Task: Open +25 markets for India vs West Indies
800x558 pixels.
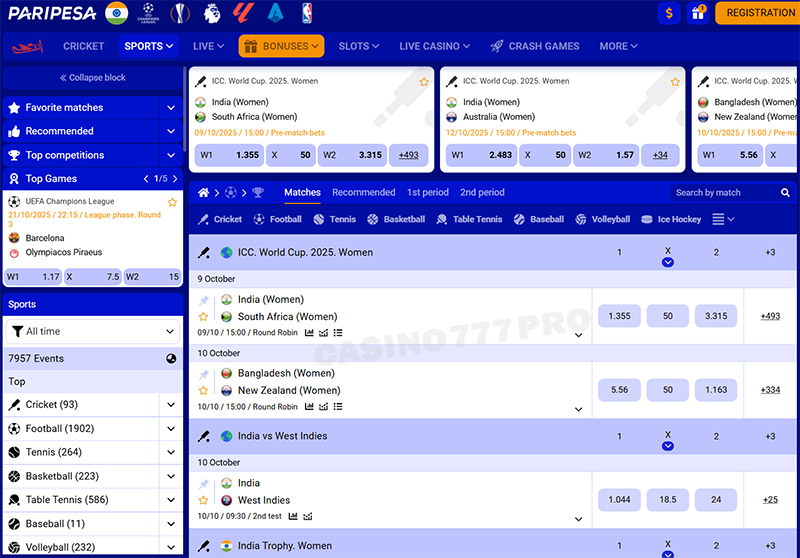Action: pyautogui.click(x=770, y=500)
